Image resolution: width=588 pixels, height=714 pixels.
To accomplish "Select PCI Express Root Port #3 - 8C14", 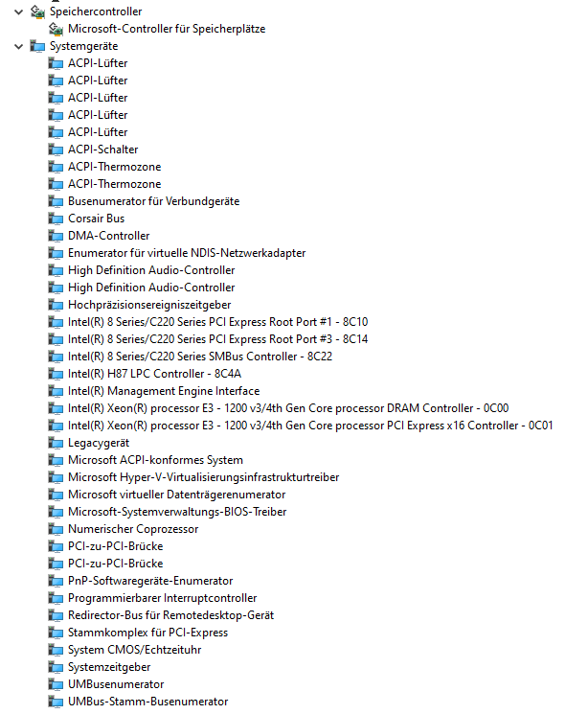I will pos(217,339).
